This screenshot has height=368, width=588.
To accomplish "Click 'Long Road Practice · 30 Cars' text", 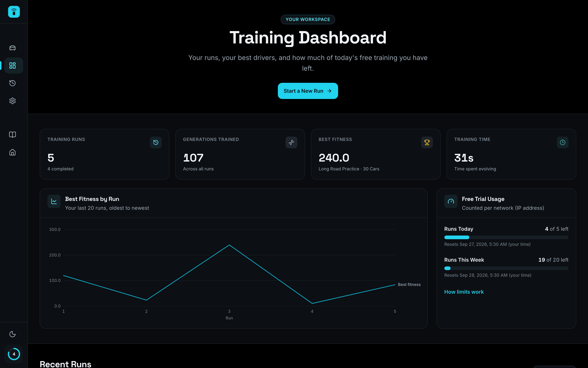I will [349, 169].
